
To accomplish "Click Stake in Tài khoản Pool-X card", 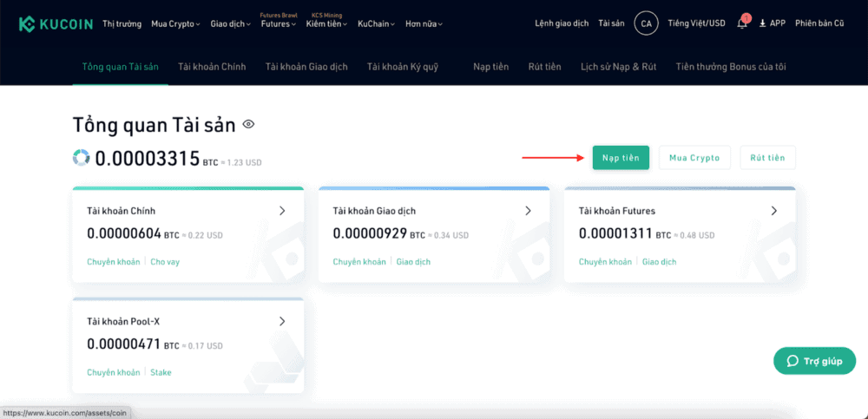I will tap(161, 372).
